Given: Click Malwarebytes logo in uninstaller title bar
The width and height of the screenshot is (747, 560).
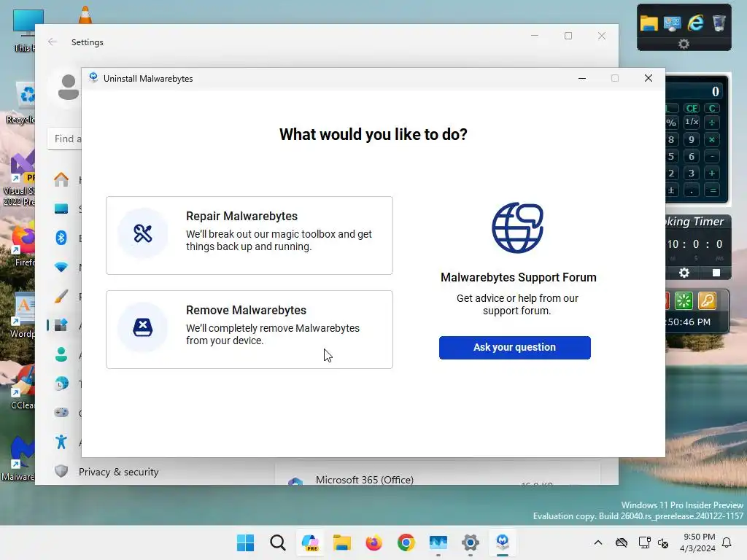Looking at the screenshot, I should (93, 77).
